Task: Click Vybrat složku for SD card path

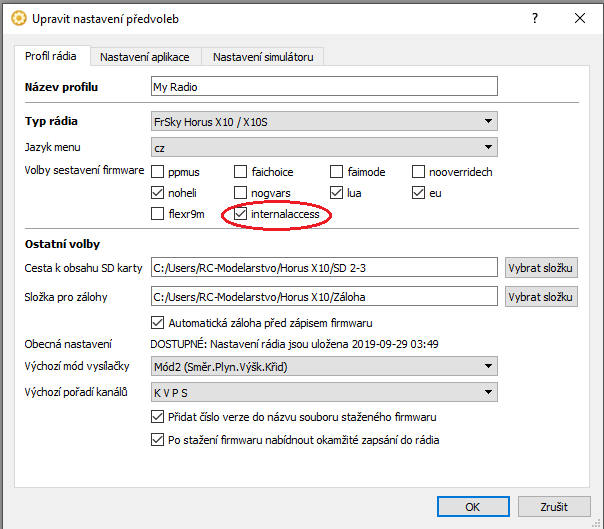Action: [541, 267]
